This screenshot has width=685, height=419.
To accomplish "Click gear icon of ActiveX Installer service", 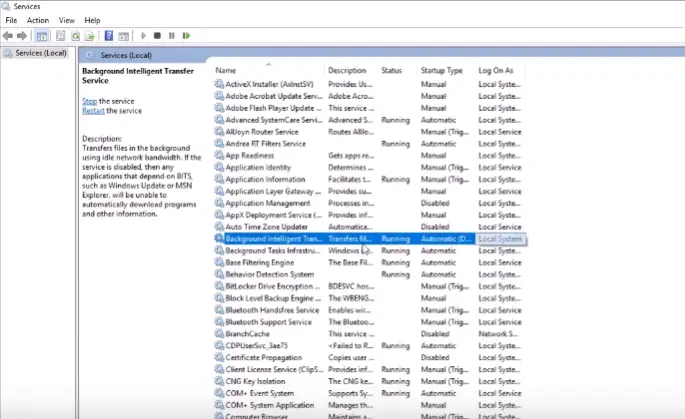I will click(x=219, y=84).
